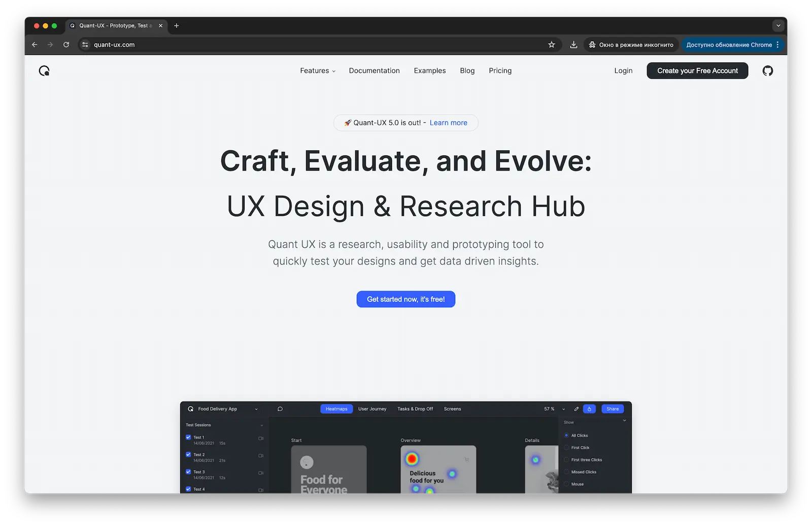Select the First Click radio option
Image resolution: width=812 pixels, height=526 pixels.
pyautogui.click(x=566, y=447)
